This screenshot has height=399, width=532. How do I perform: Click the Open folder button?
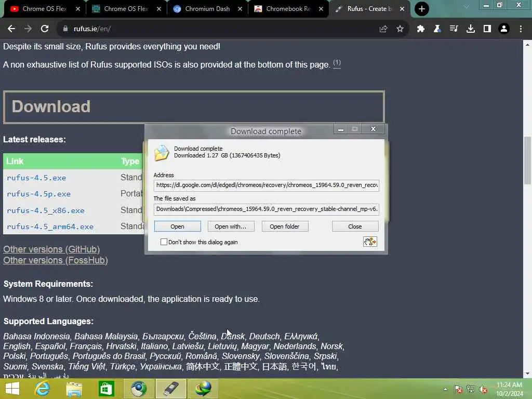285,227
